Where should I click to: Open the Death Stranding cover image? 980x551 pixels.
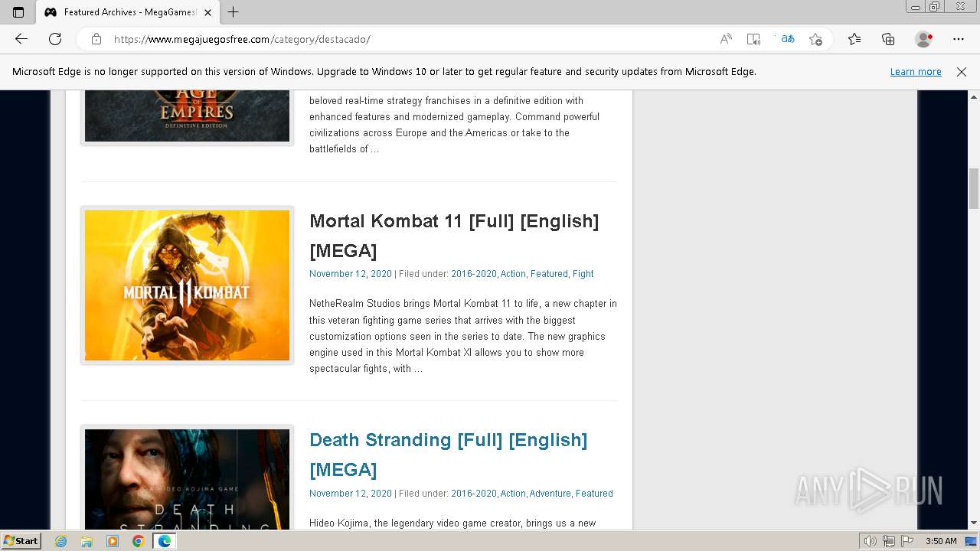(x=187, y=480)
